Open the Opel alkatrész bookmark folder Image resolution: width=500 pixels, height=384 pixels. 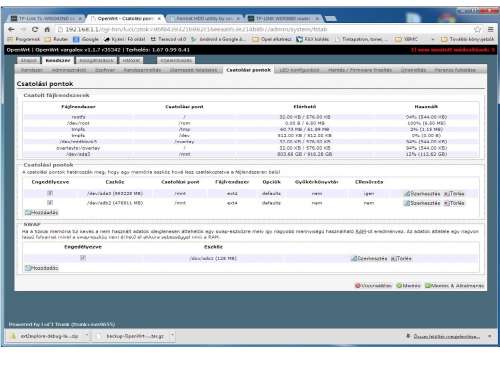[272, 39]
